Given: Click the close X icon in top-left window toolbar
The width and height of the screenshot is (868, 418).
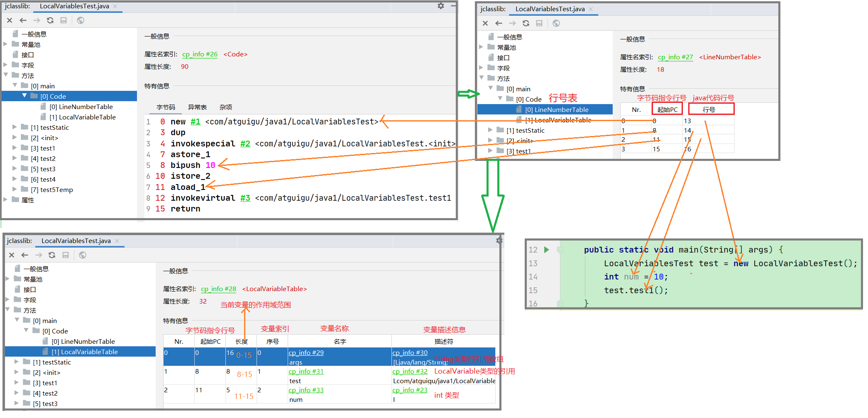Looking at the screenshot, I should click(10, 20).
